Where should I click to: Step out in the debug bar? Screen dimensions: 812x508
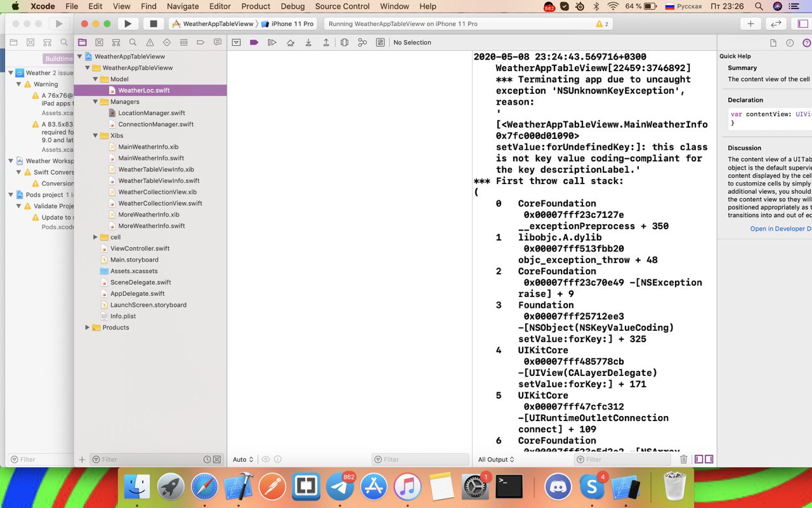(x=326, y=43)
